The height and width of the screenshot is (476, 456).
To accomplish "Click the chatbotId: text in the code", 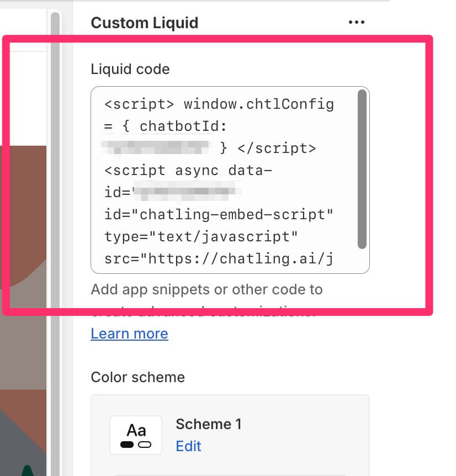I will pos(183,126).
